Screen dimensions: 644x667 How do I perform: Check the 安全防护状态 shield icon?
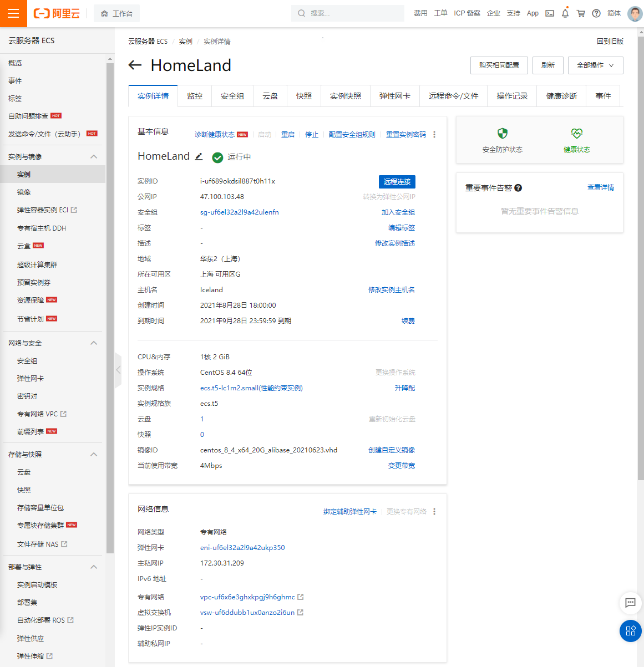[x=503, y=133]
